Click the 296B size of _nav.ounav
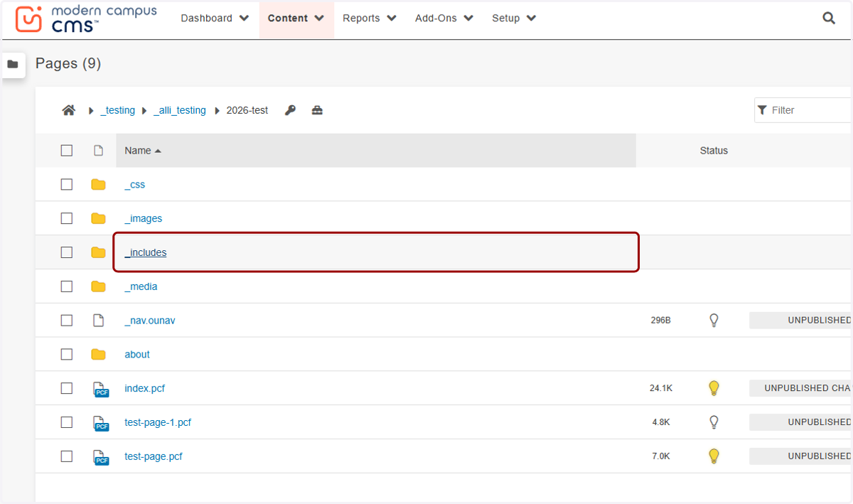This screenshot has width=853, height=504. coord(661,321)
